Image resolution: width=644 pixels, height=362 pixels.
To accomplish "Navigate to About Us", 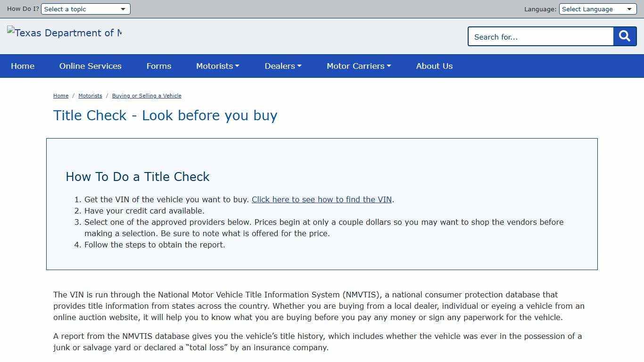I will [x=434, y=66].
